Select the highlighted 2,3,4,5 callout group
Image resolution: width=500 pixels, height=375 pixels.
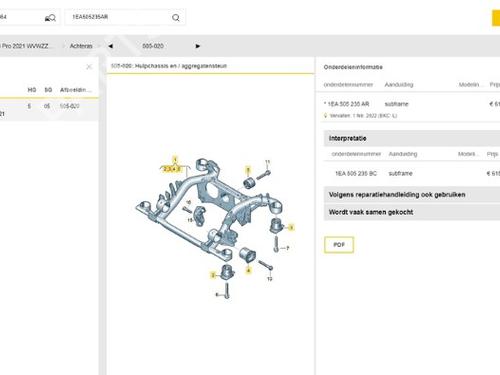pyautogui.click(x=172, y=169)
